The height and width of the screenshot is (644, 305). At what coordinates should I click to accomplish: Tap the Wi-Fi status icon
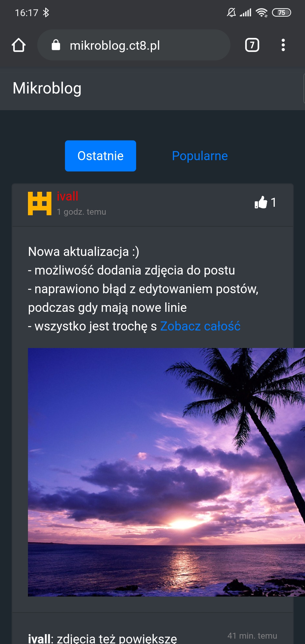click(262, 12)
